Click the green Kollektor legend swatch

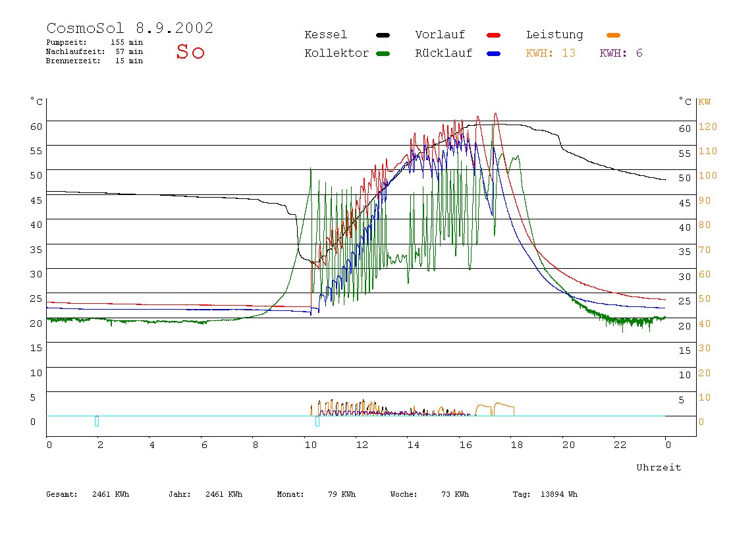[x=383, y=53]
